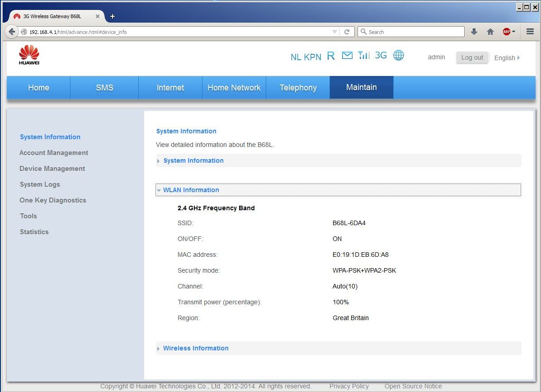Switch to the SMS tab

[x=104, y=88]
